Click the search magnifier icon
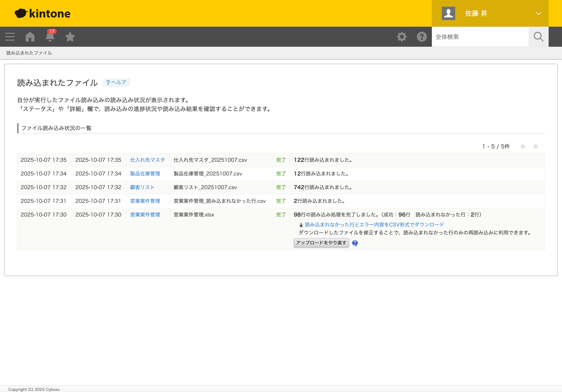 (538, 37)
